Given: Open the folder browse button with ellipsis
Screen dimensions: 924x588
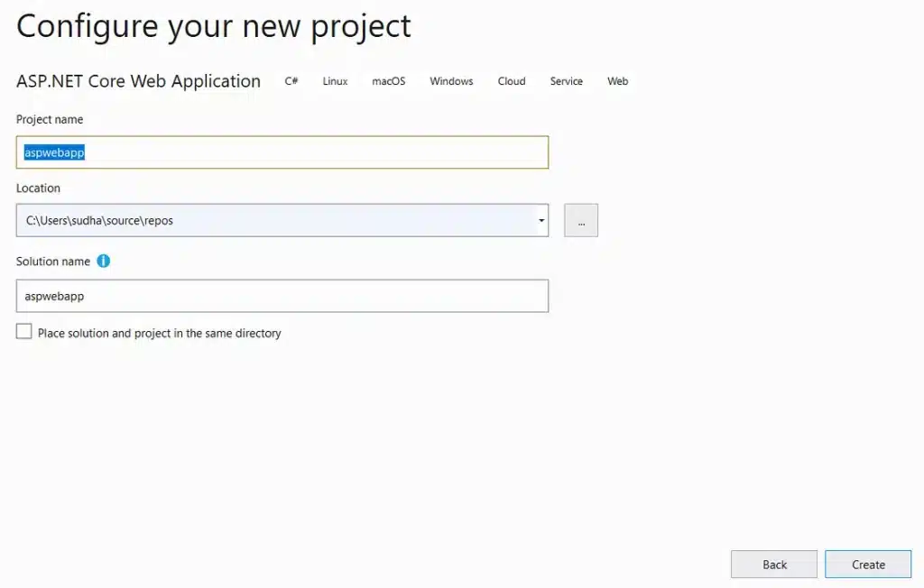Looking at the screenshot, I should 581,220.
